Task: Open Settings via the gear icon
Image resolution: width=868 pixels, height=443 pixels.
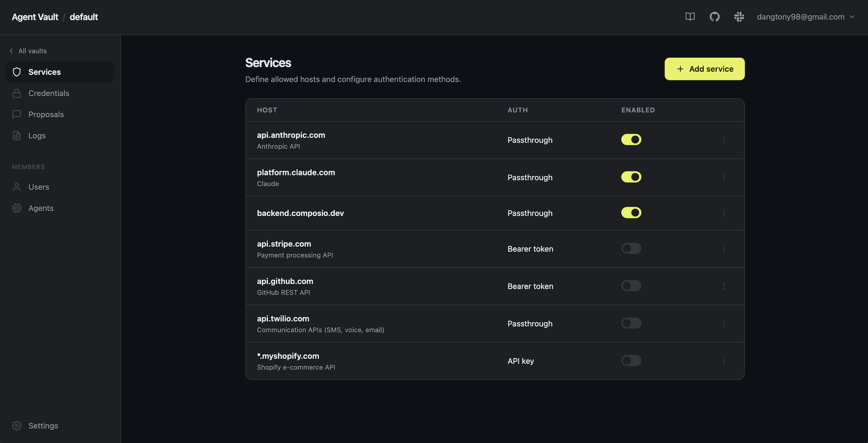Action: click(x=17, y=426)
